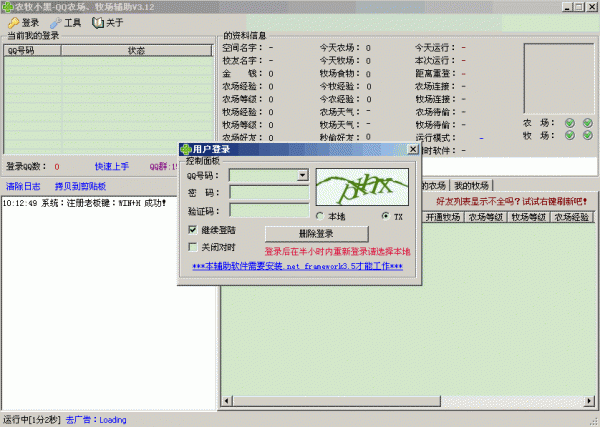Close the 用户登录 dialog
600x427 pixels.
413,149
